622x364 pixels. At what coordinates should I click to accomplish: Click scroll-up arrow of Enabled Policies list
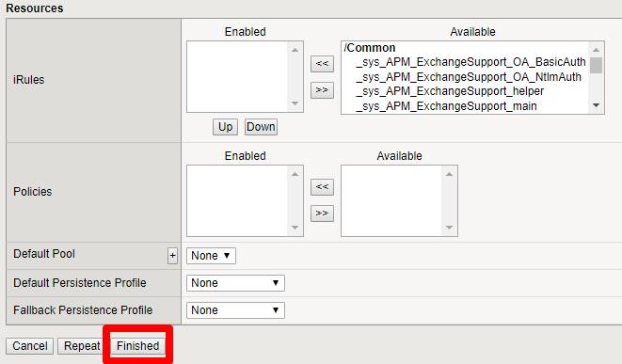pyautogui.click(x=295, y=174)
